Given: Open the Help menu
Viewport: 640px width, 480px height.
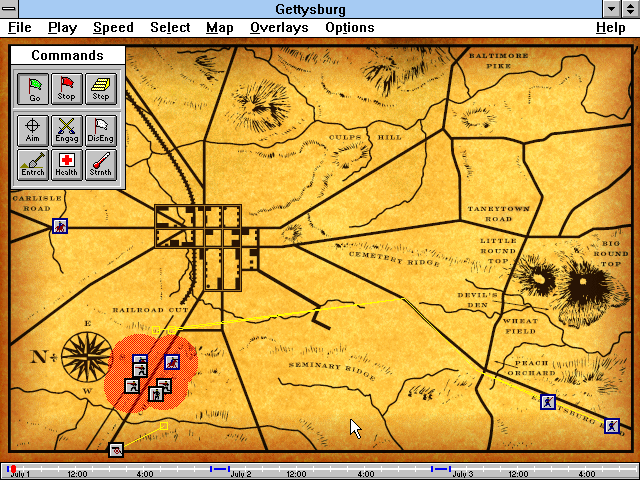Looking at the screenshot, I should click(611, 27).
